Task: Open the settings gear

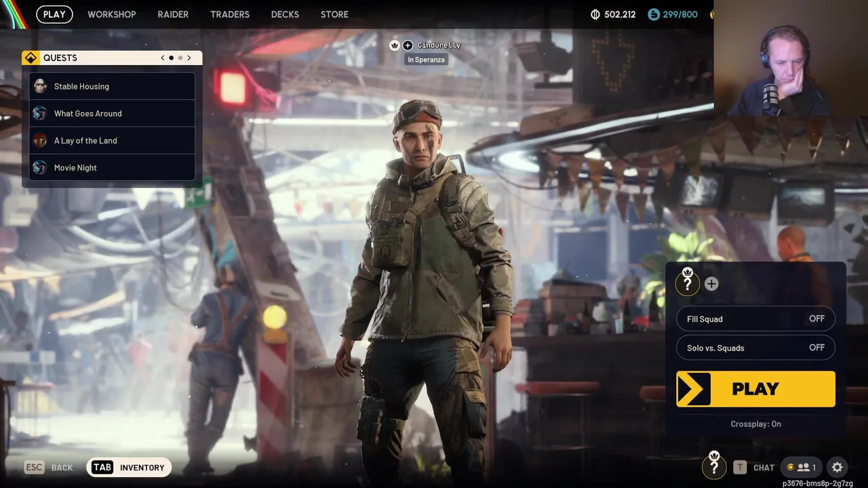Action: pos(837,467)
